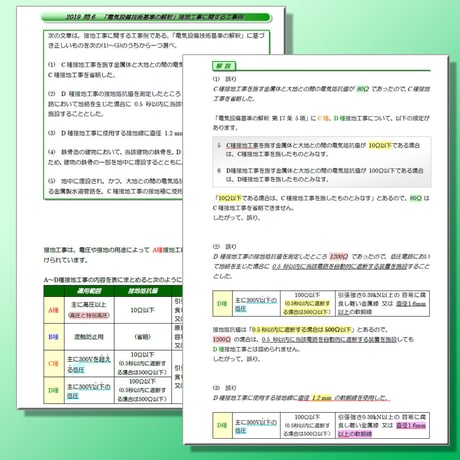Select the blue "B種" table cell
The width and height of the screenshot is (460, 460).
(x=53, y=337)
